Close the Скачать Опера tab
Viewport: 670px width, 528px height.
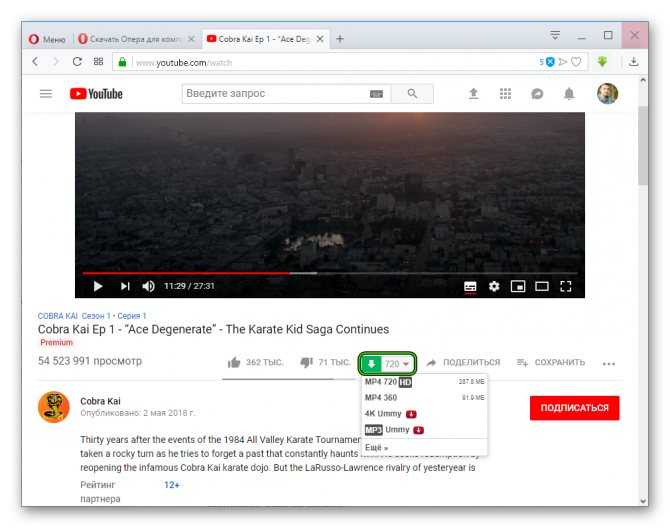pos(191,39)
